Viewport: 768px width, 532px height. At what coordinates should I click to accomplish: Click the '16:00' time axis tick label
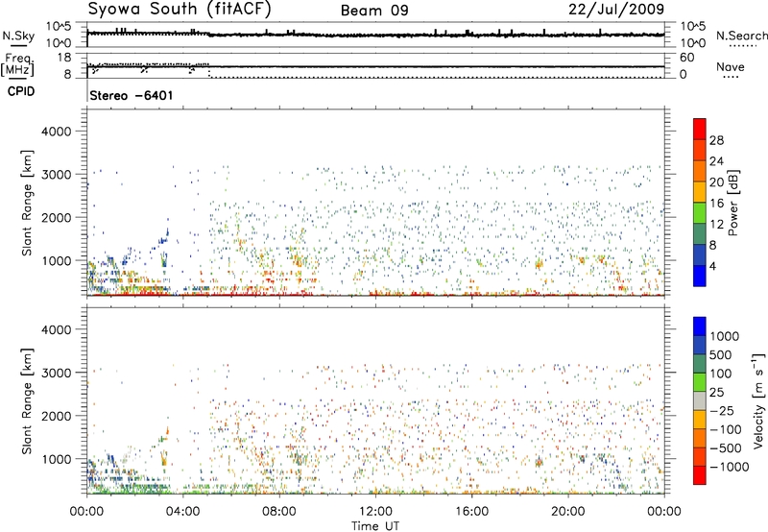[471, 512]
